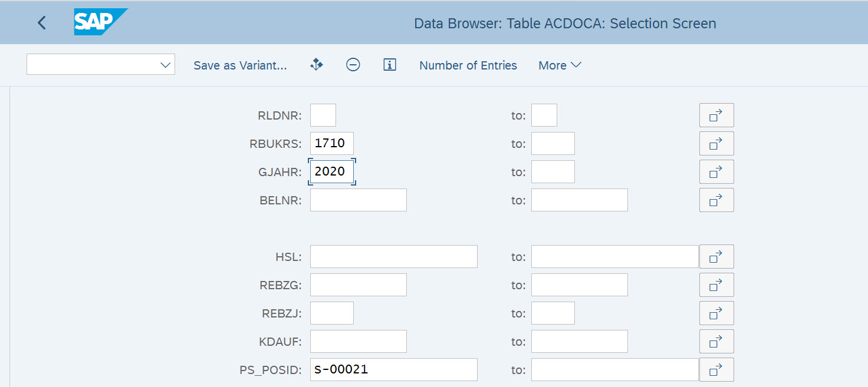Click Save as Variant button
868x387 pixels.
[x=240, y=65]
